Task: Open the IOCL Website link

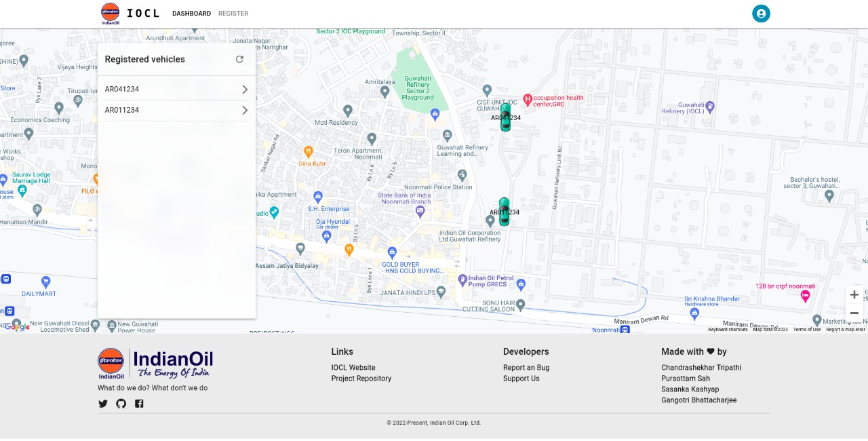Action: click(353, 368)
